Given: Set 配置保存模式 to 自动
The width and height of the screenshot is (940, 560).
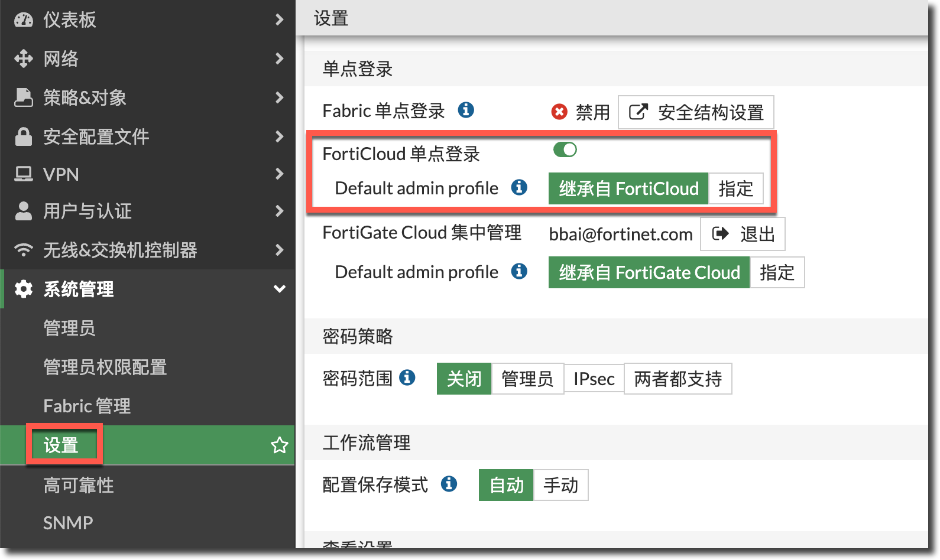Looking at the screenshot, I should click(x=507, y=485).
